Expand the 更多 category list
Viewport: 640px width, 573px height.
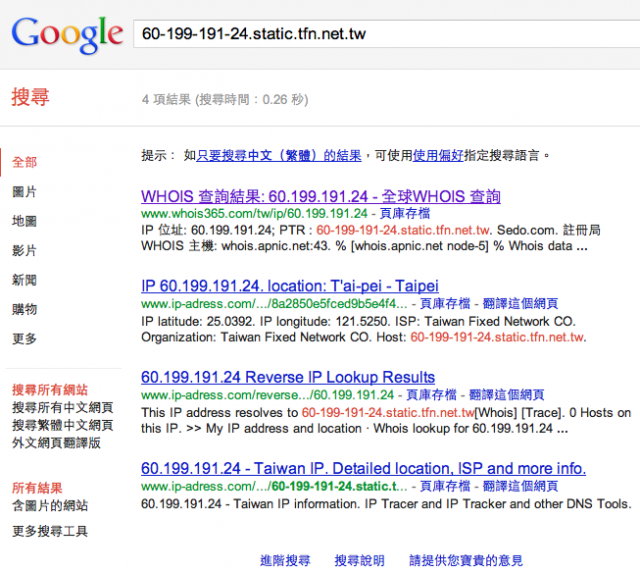pos(24,339)
